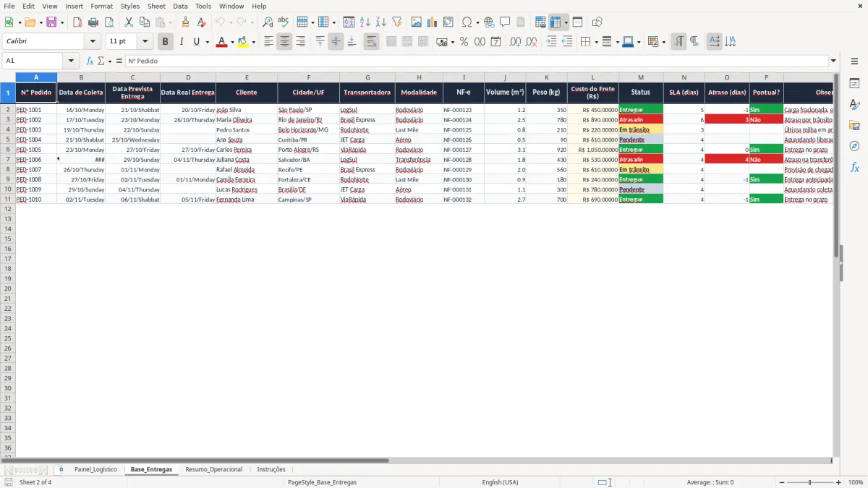
Task: Toggle Wrap Text
Action: click(371, 42)
